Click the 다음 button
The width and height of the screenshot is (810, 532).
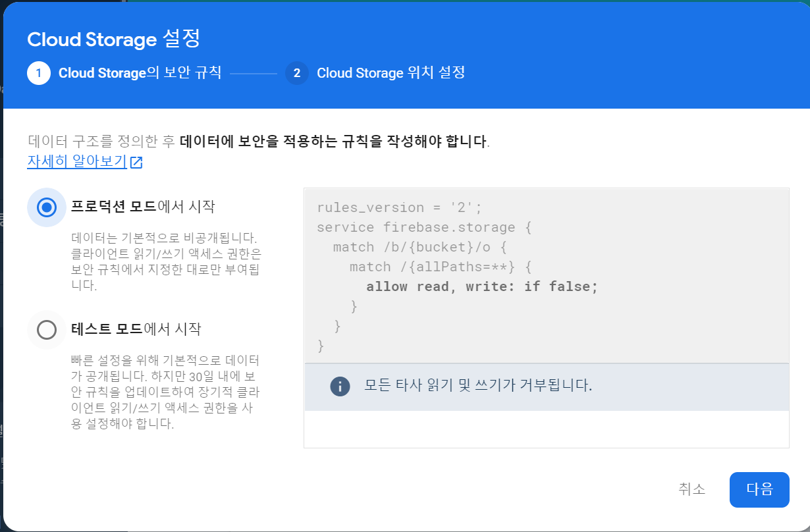[x=759, y=489]
